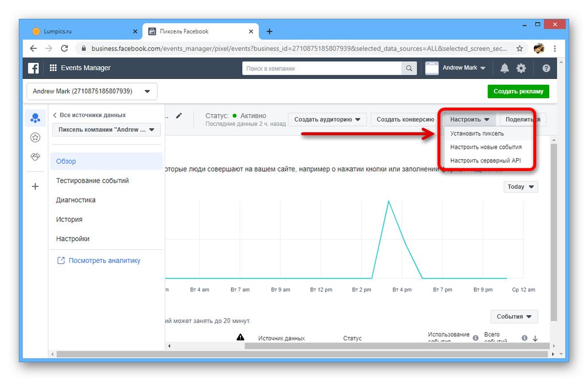Choose Установить пиксель menu item
Image resolution: width=588 pixels, height=381 pixels.
click(477, 133)
